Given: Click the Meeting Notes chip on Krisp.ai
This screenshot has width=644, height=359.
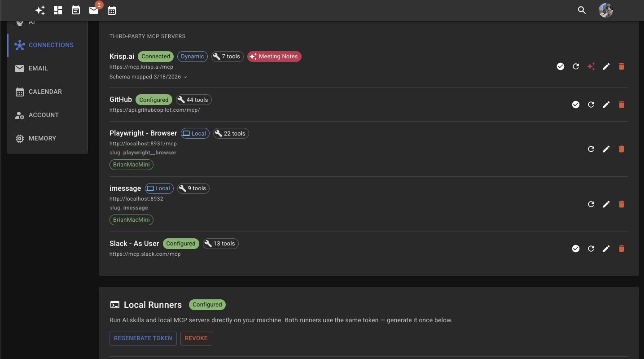Looking at the screenshot, I should (274, 57).
